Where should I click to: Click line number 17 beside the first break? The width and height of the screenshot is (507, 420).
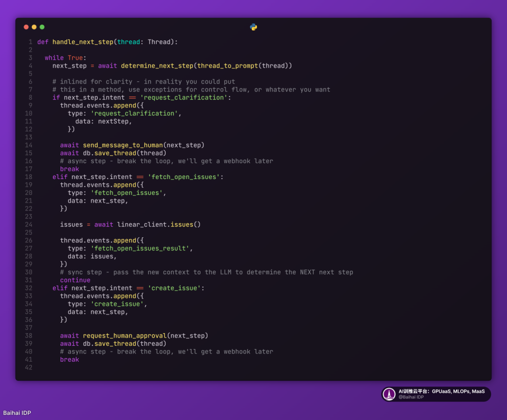tap(29, 169)
